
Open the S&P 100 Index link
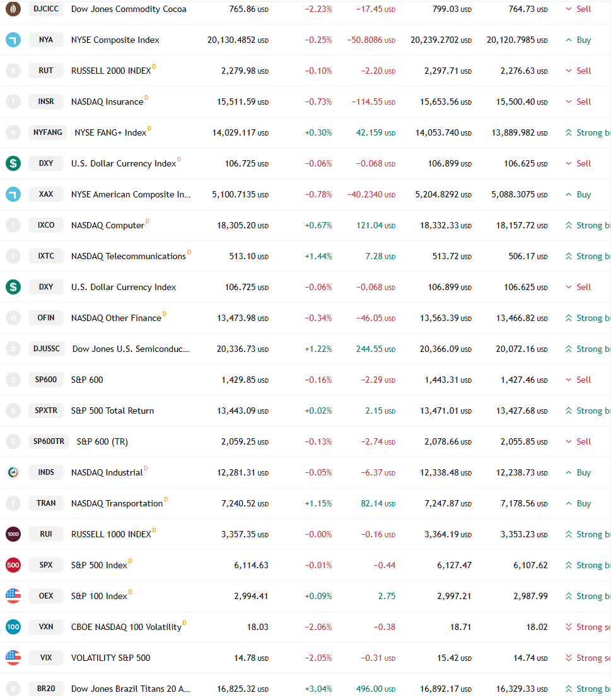coord(99,596)
